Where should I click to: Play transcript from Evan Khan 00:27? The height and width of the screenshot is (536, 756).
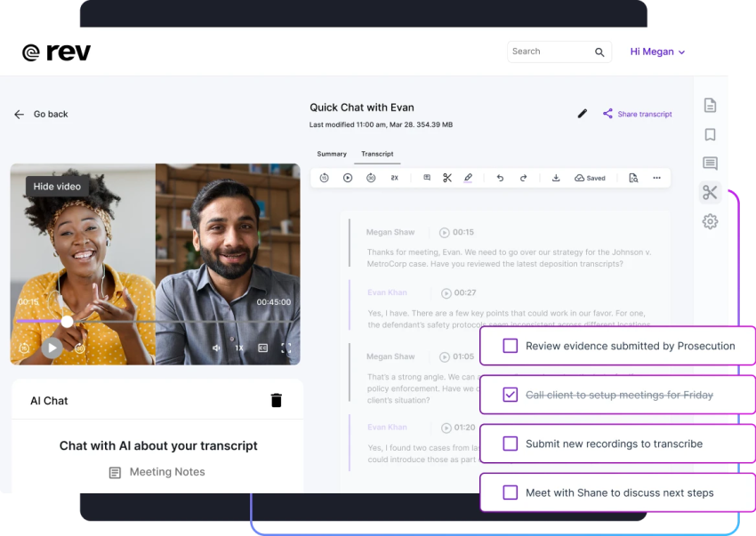click(446, 293)
